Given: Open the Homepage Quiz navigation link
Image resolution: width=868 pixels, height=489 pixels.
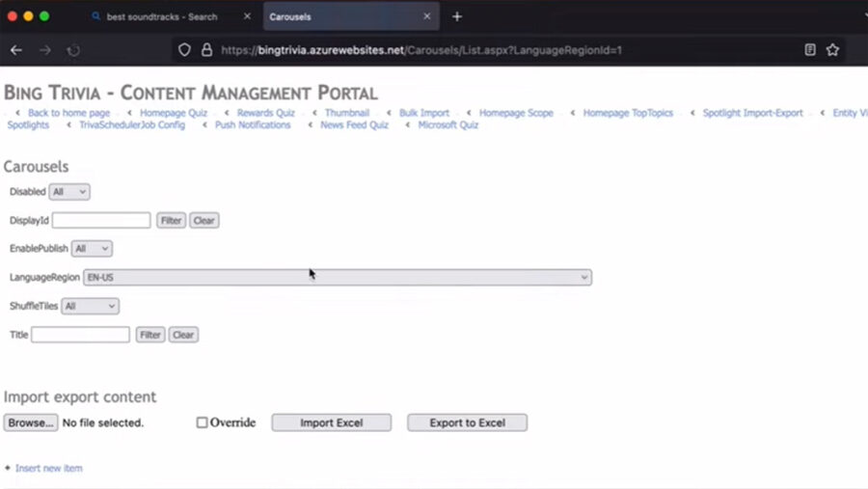Looking at the screenshot, I should tap(174, 113).
